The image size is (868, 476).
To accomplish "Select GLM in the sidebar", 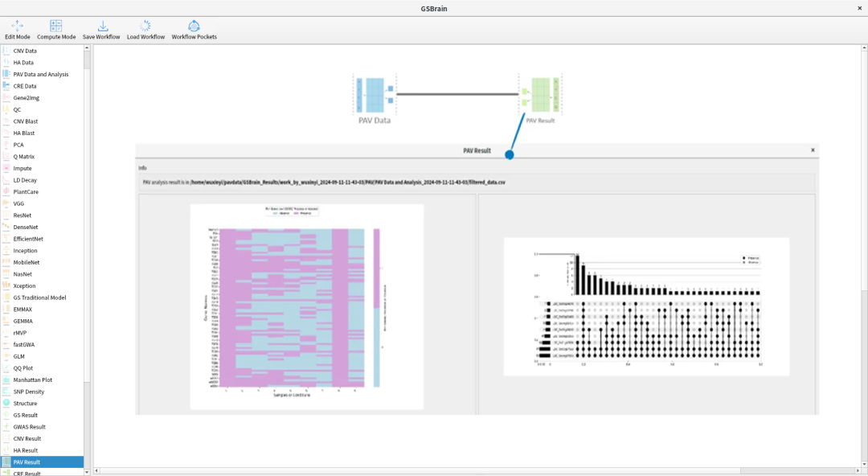I will [x=42, y=356].
